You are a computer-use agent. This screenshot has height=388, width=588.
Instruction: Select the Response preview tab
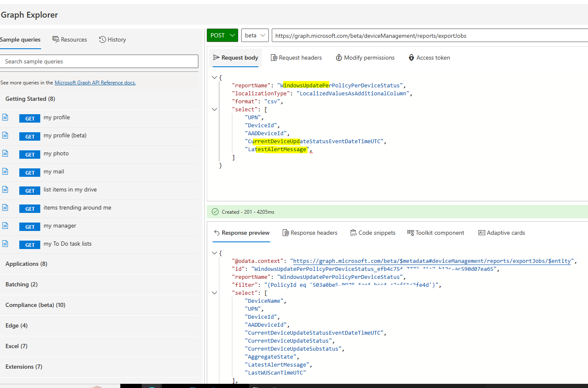242,233
